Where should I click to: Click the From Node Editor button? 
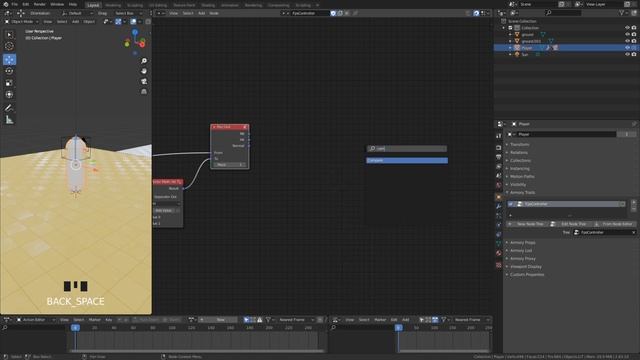pyautogui.click(x=615, y=224)
